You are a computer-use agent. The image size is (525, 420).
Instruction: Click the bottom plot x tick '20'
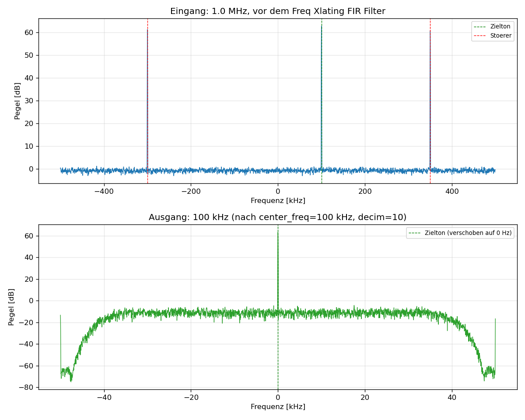pyautogui.click(x=365, y=397)
